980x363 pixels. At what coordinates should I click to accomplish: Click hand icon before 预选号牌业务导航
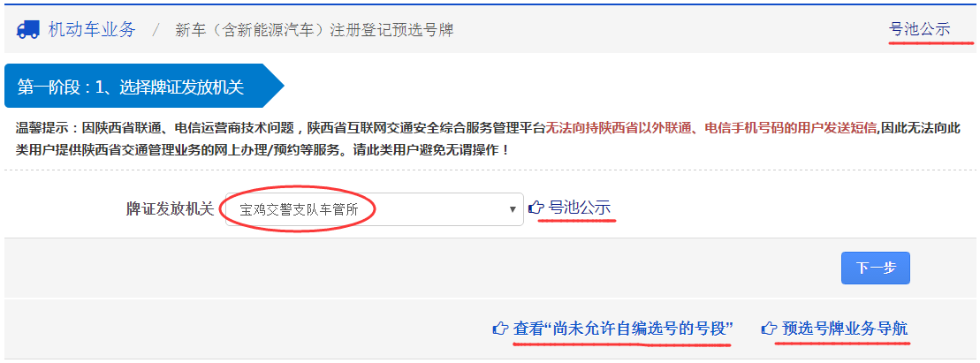pyautogui.click(x=769, y=329)
